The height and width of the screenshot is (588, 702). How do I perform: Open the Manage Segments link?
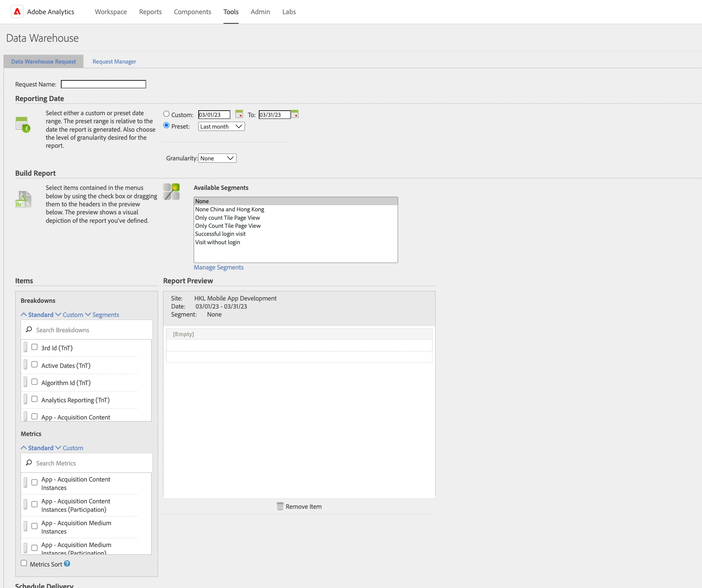coord(219,267)
